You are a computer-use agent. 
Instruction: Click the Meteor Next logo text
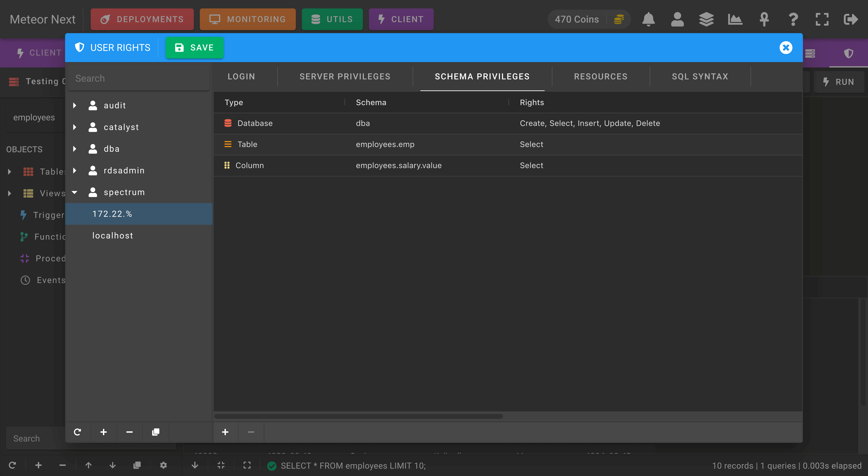pyautogui.click(x=42, y=19)
